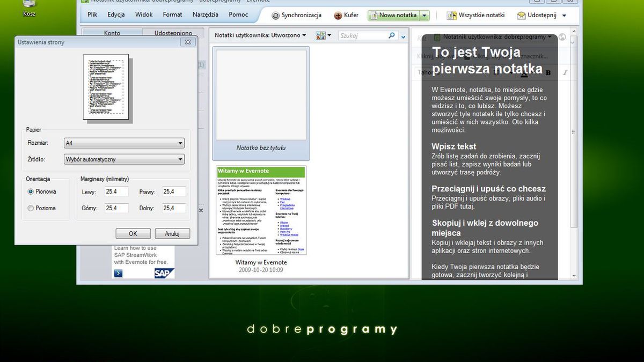Toggle bold formatting in the note editor
This screenshot has width=644, height=362.
tap(548, 72)
